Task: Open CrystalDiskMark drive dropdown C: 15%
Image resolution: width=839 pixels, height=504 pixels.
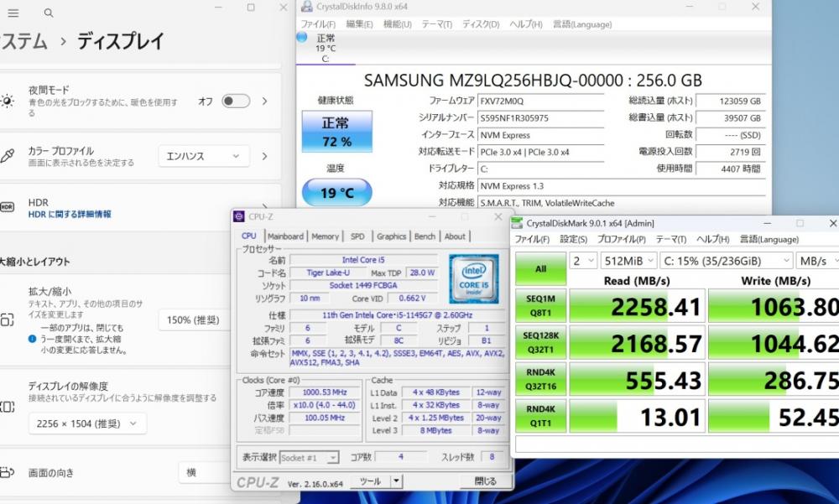Action: click(726, 261)
